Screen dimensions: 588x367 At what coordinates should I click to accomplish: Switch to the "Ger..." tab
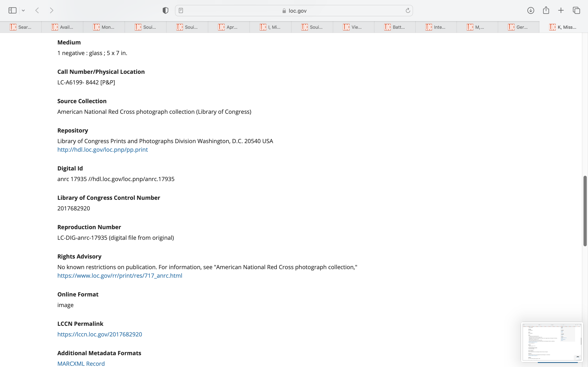519,27
